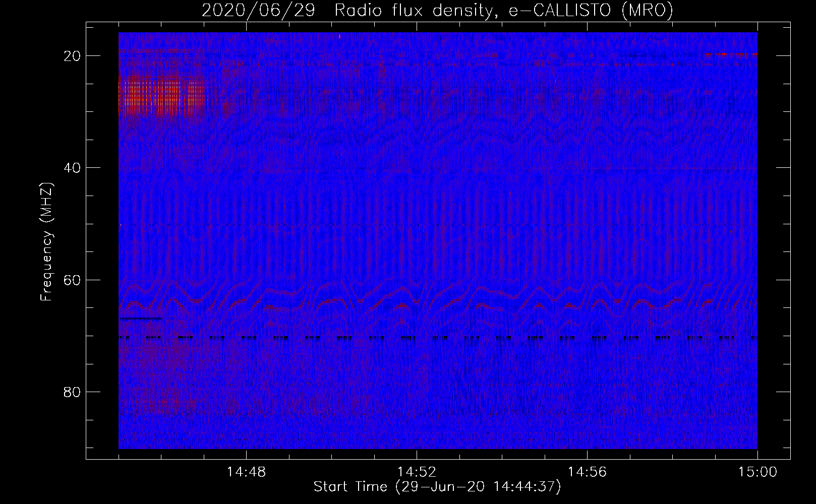This screenshot has height=504, width=816.
Task: Click the '14:48' time tick label
Action: pos(246,472)
